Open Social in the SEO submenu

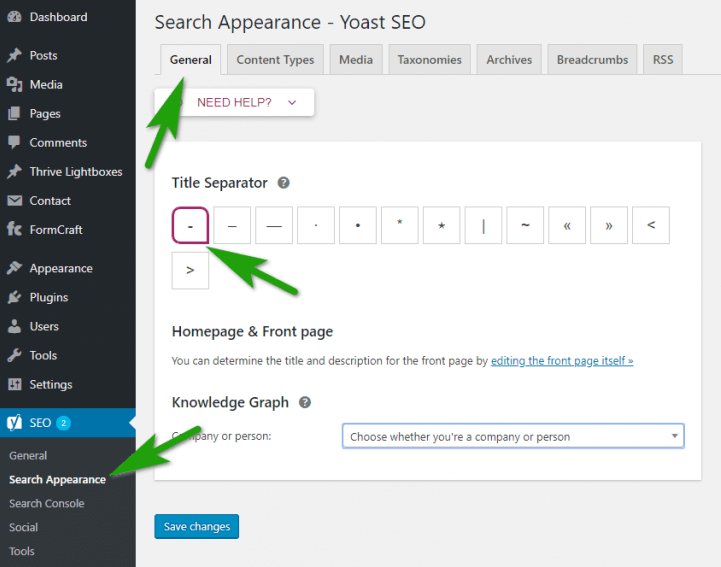click(23, 527)
